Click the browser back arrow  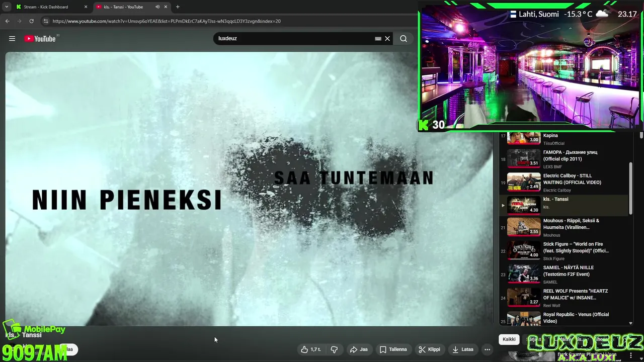point(7,21)
